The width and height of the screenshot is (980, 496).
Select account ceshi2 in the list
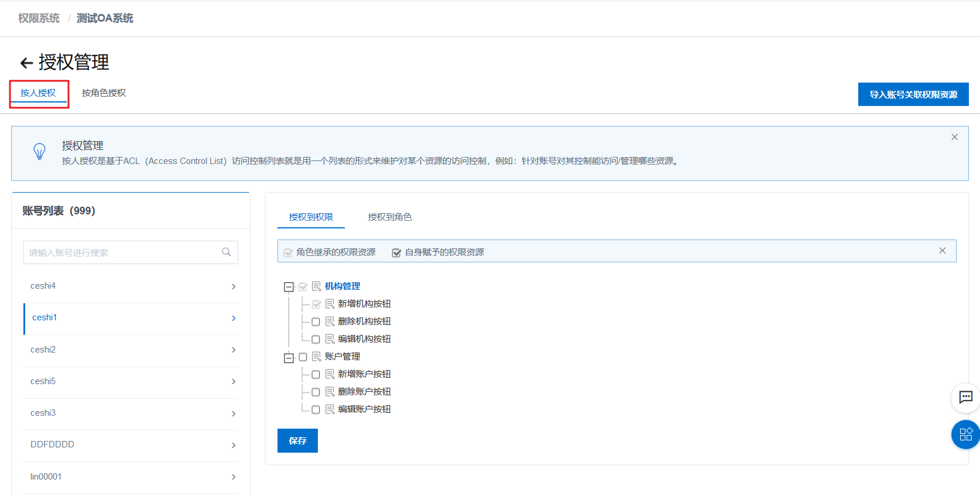131,350
